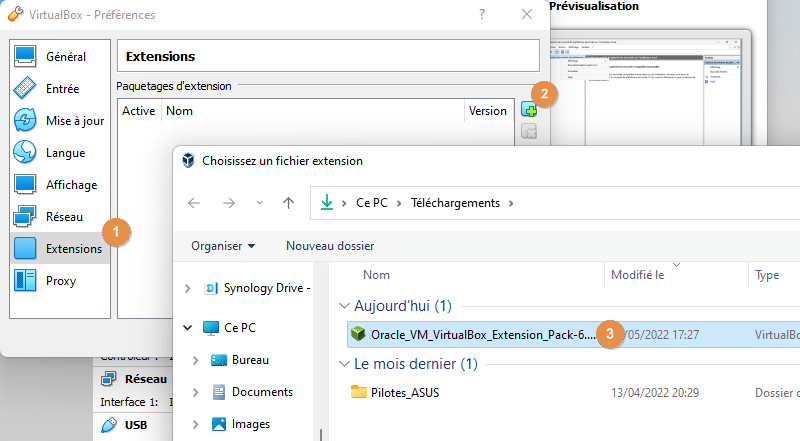This screenshot has width=800, height=441.
Task: Click the remove extension package icon
Action: (529, 132)
